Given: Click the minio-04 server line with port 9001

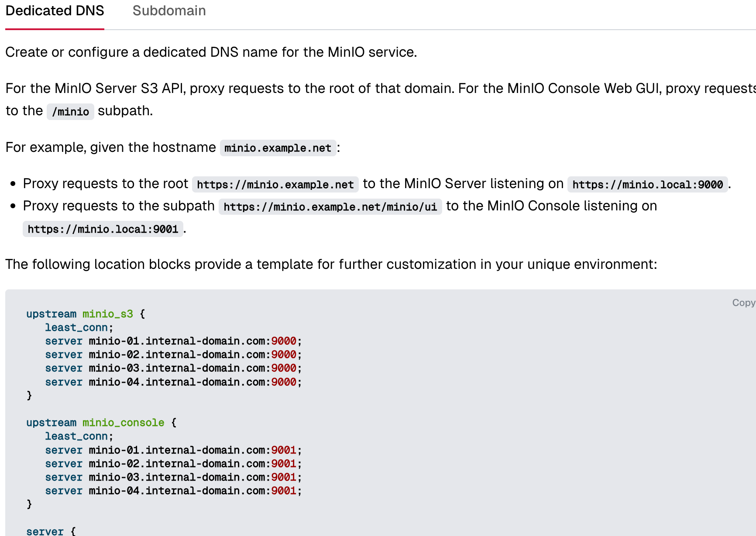Looking at the screenshot, I should [173, 491].
